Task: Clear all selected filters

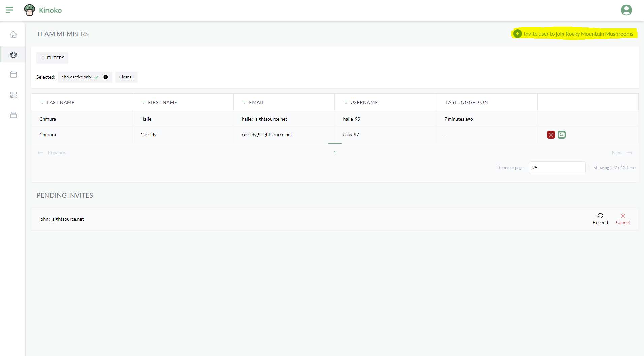Action: pos(126,77)
